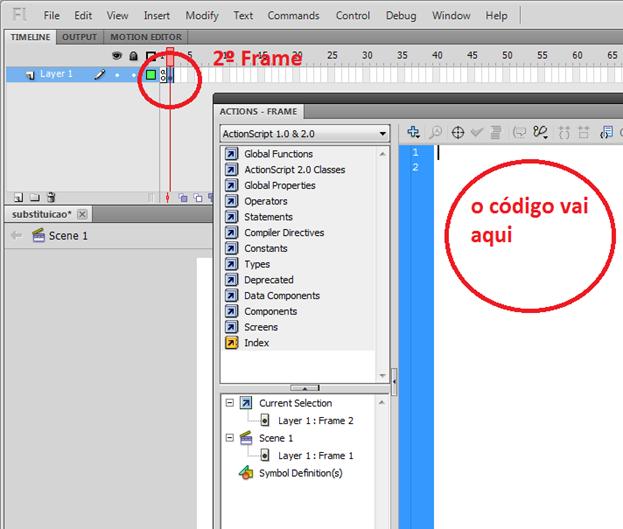This screenshot has width=623, height=529.
Task: Click the Scene 1 clapperboard icon
Action: (x=39, y=235)
